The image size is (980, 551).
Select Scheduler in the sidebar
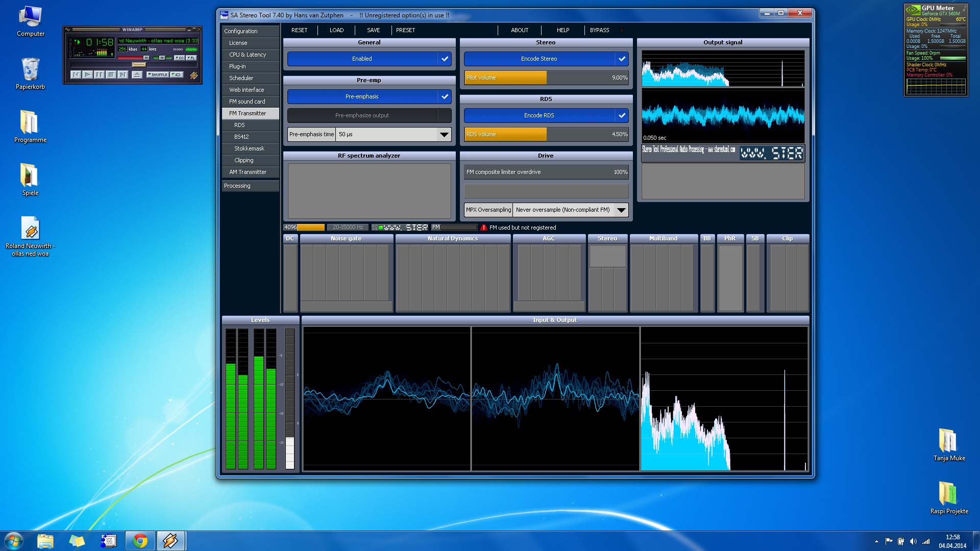tap(251, 78)
